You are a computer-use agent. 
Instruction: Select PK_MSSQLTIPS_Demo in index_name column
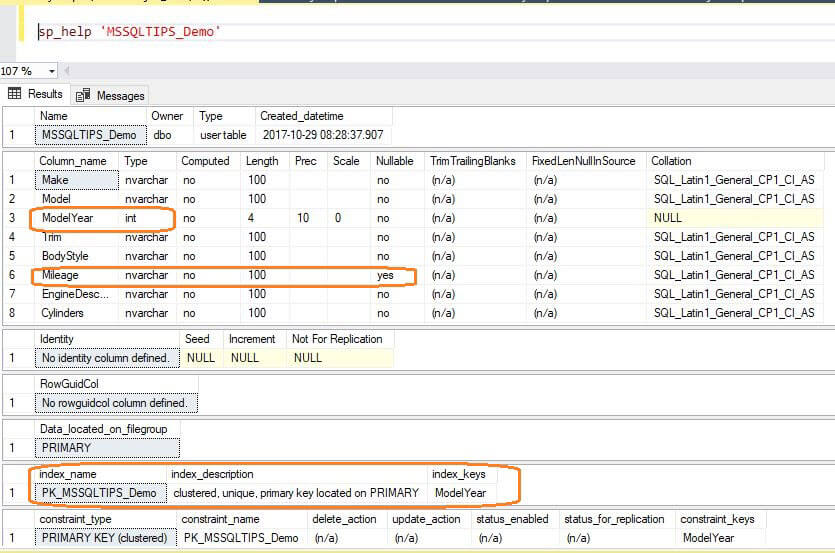[98, 493]
